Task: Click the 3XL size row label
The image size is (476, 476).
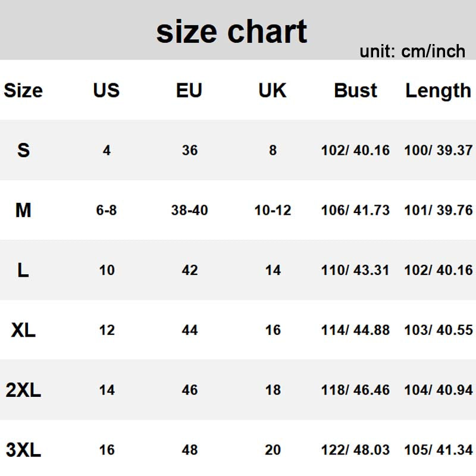Action: [23, 450]
